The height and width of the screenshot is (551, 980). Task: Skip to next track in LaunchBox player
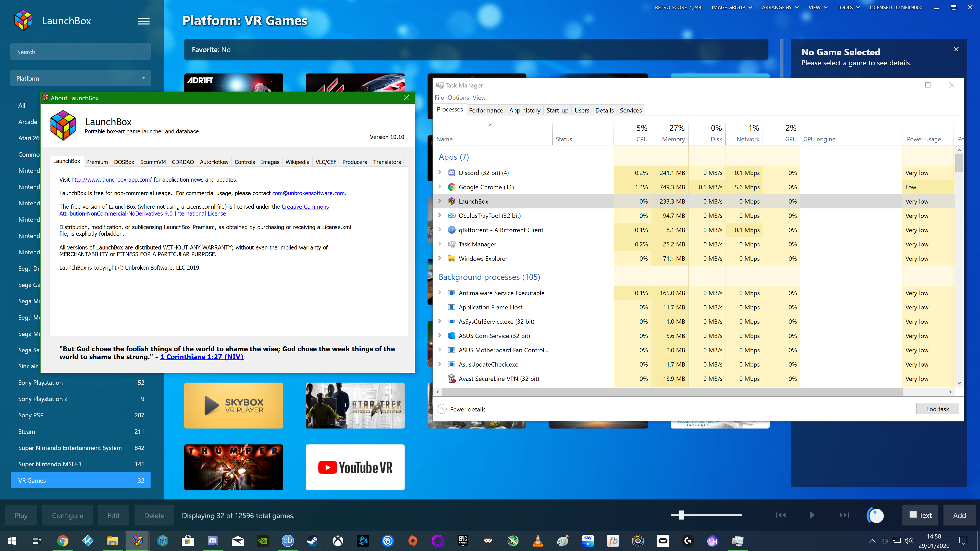coord(844,515)
